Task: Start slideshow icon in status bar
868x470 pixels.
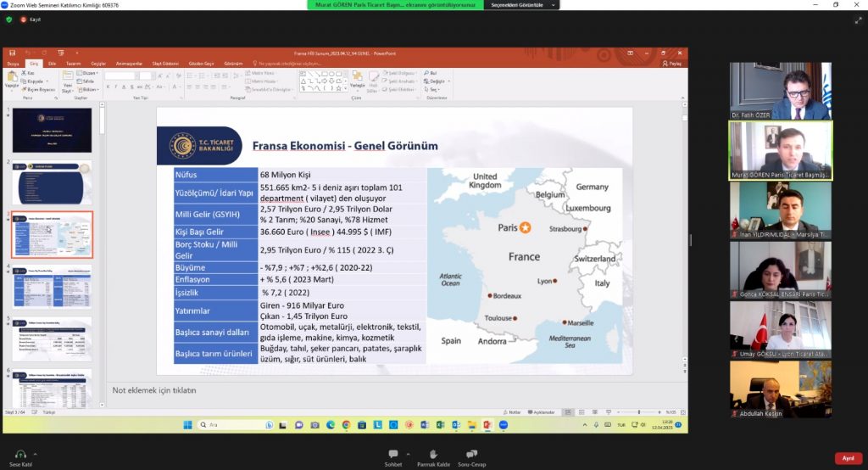Action: point(609,412)
